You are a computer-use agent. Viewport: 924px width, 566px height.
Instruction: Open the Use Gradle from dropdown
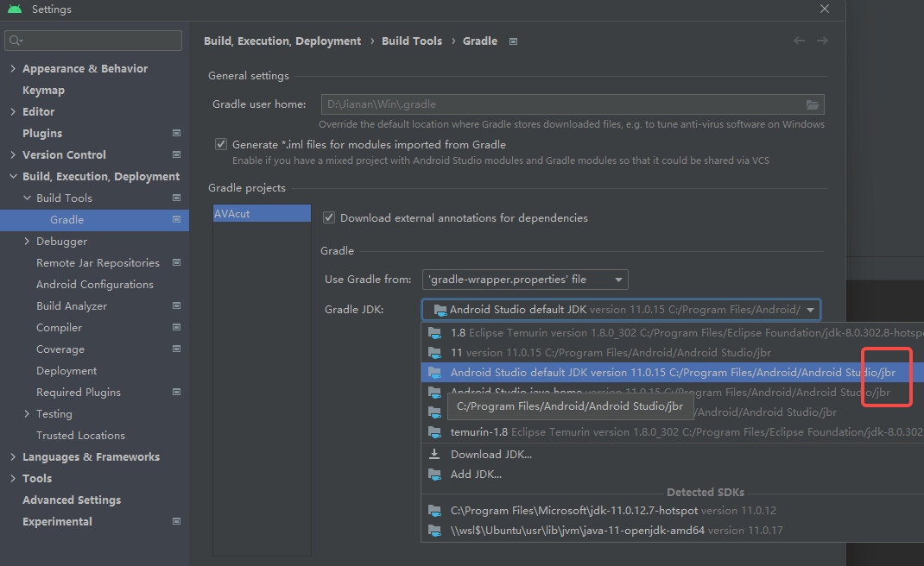pos(525,280)
